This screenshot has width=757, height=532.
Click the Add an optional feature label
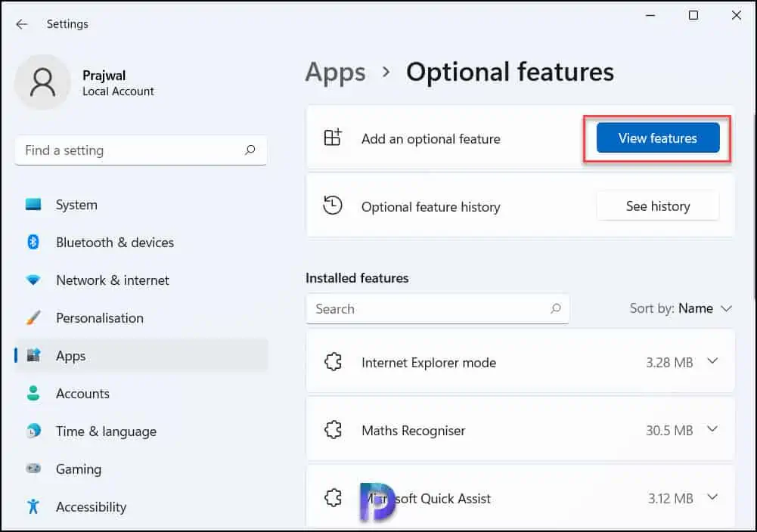(430, 139)
